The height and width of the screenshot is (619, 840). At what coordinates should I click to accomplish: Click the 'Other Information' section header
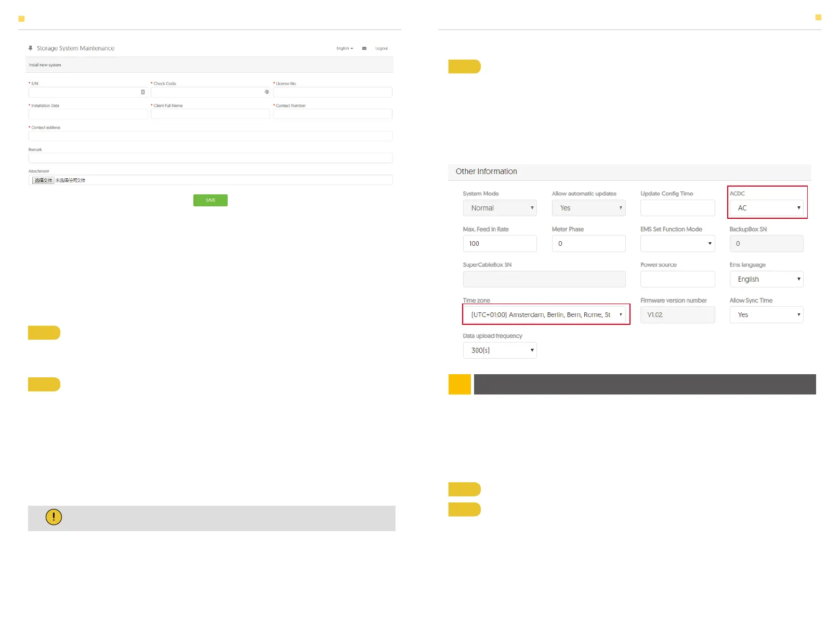pos(487,172)
